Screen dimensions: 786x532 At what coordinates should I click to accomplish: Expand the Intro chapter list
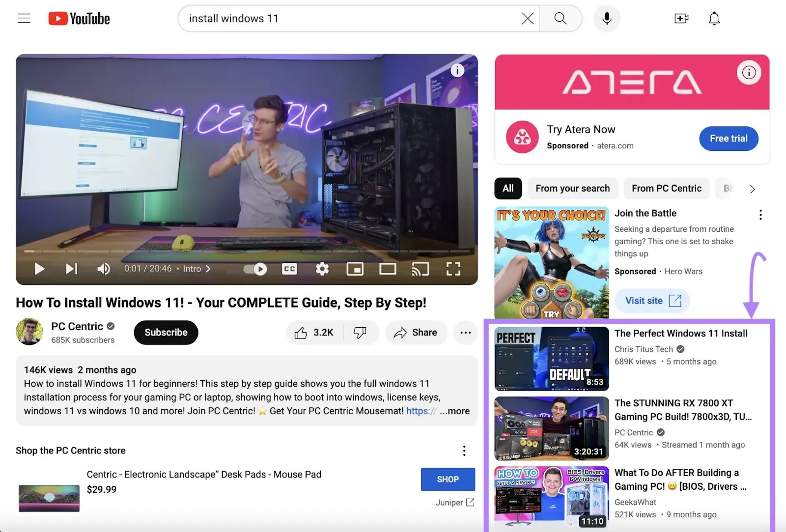[197, 269]
